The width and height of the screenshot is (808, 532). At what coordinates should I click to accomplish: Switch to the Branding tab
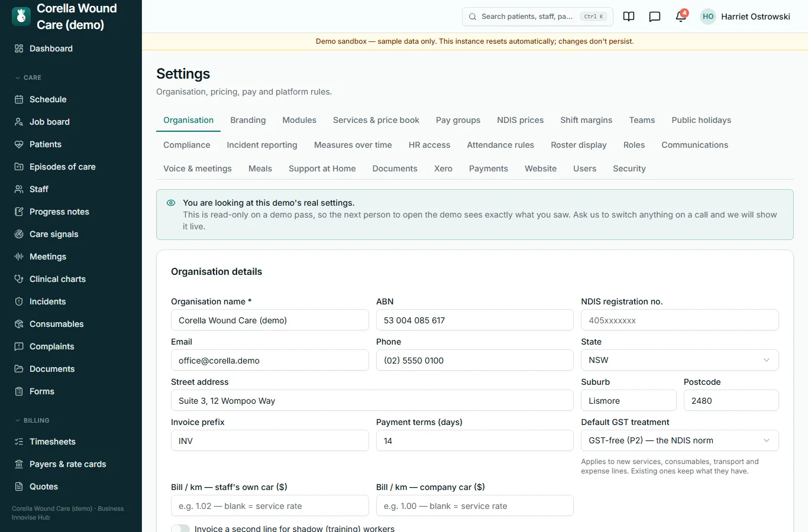click(x=248, y=120)
